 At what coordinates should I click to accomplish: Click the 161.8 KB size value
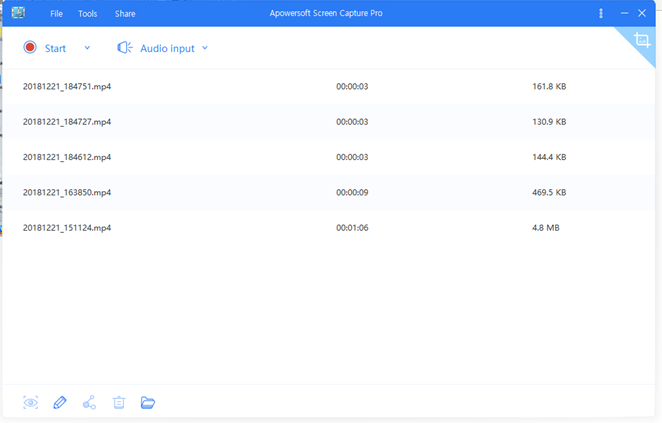tap(549, 87)
